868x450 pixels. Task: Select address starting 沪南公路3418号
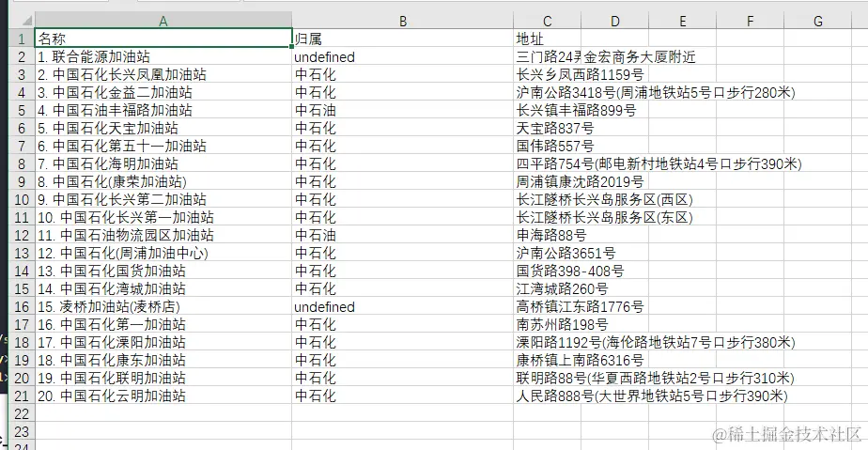tap(656, 92)
